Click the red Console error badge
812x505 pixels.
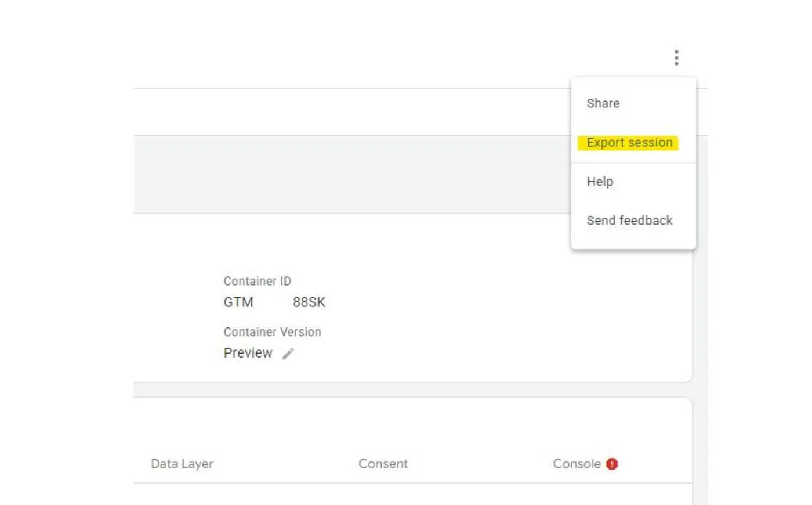(x=612, y=464)
